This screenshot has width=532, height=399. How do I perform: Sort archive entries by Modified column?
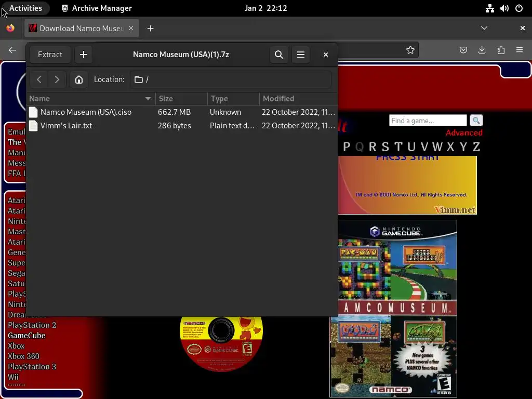click(x=298, y=99)
